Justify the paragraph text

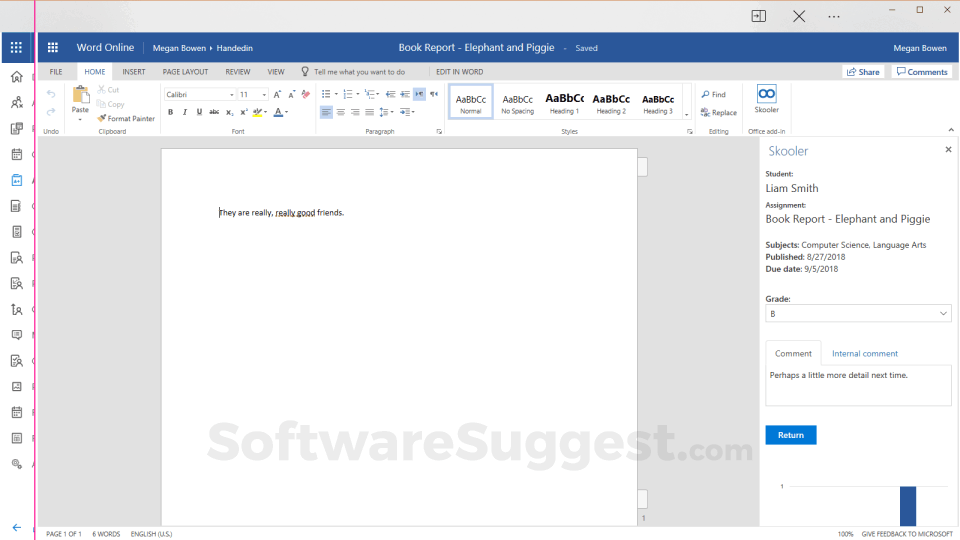(x=369, y=112)
